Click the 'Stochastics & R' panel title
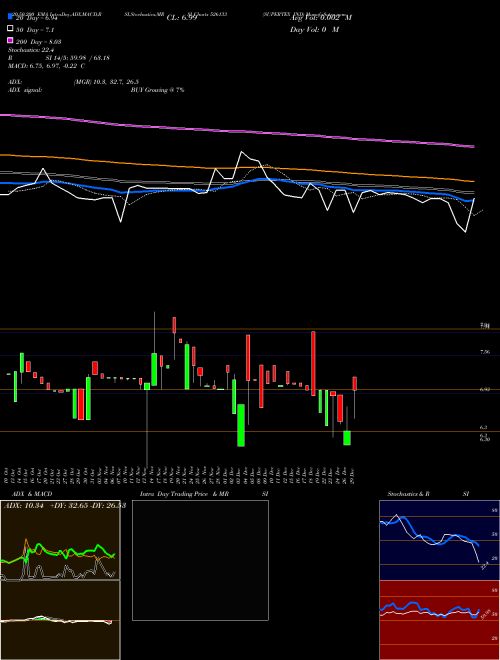Viewport: 500px width, 660px height. pos(408,494)
